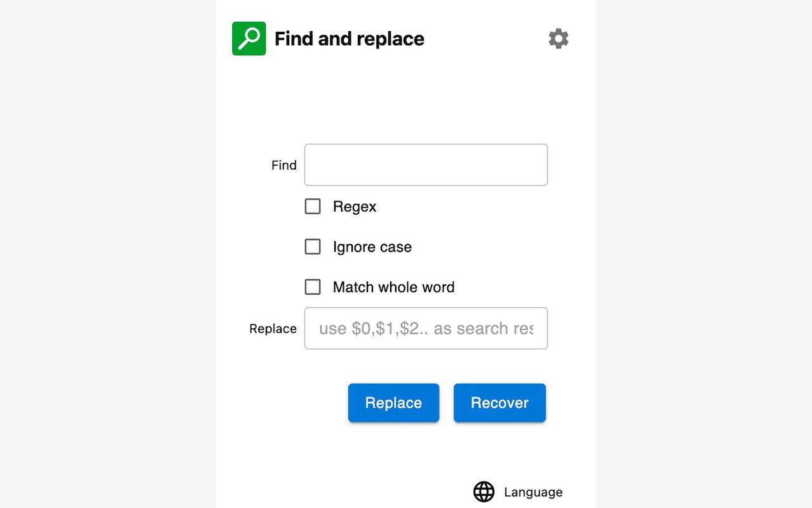Toggle the Ignore case checkbox

[313, 246]
